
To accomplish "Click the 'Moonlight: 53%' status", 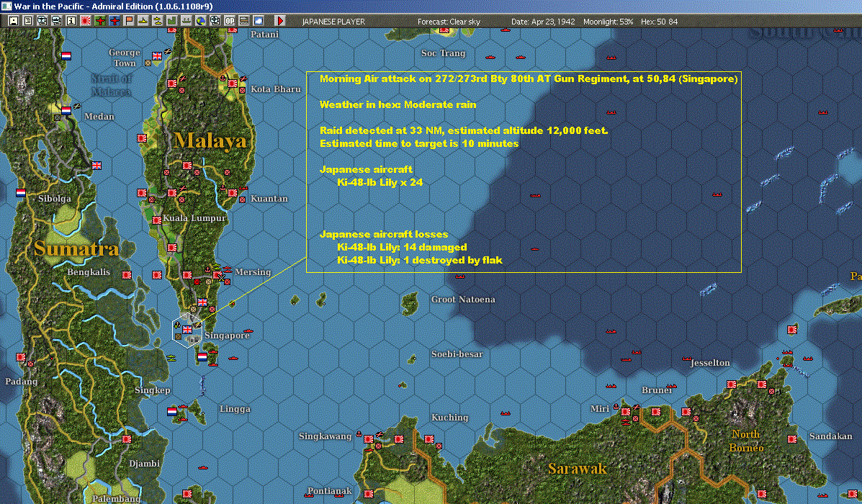I will [x=608, y=22].
